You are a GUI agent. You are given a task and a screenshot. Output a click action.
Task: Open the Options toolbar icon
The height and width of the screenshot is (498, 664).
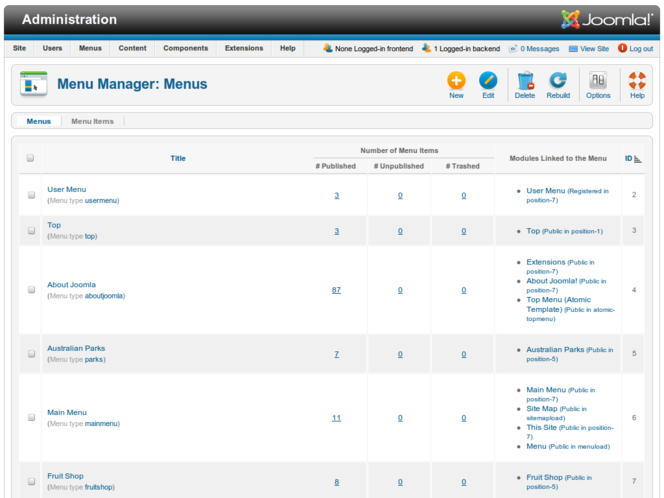(x=598, y=84)
